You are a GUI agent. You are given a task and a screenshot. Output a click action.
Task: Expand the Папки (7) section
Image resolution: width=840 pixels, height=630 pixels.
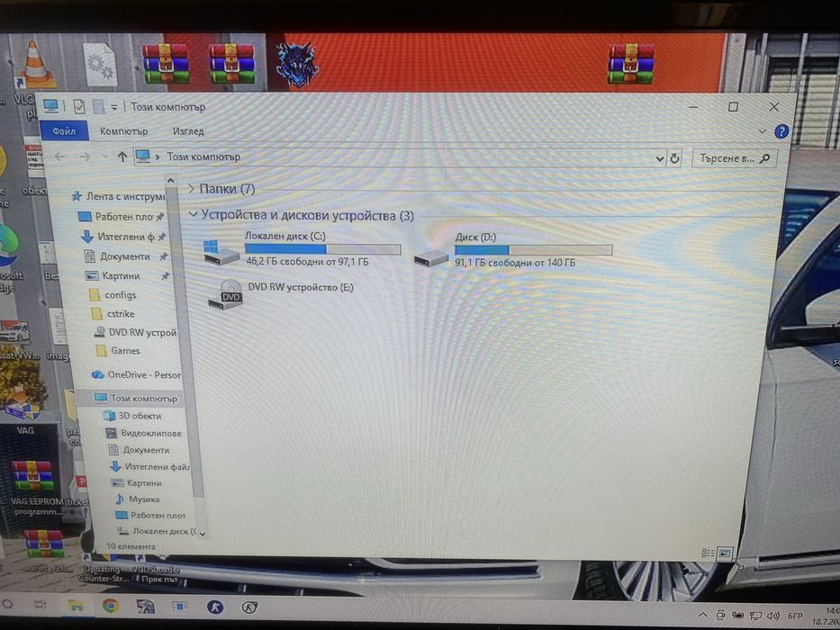pyautogui.click(x=191, y=189)
